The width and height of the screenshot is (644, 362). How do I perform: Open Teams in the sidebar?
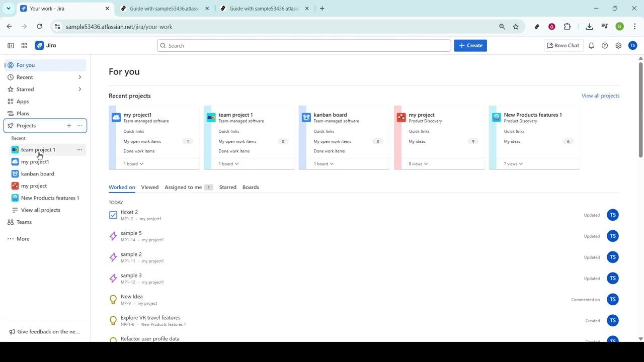point(45,222)
